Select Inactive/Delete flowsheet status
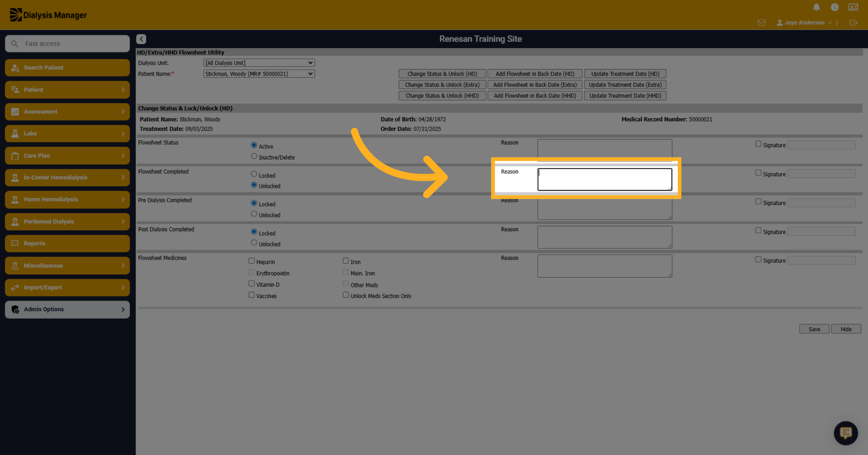Image resolution: width=868 pixels, height=455 pixels. [254, 156]
